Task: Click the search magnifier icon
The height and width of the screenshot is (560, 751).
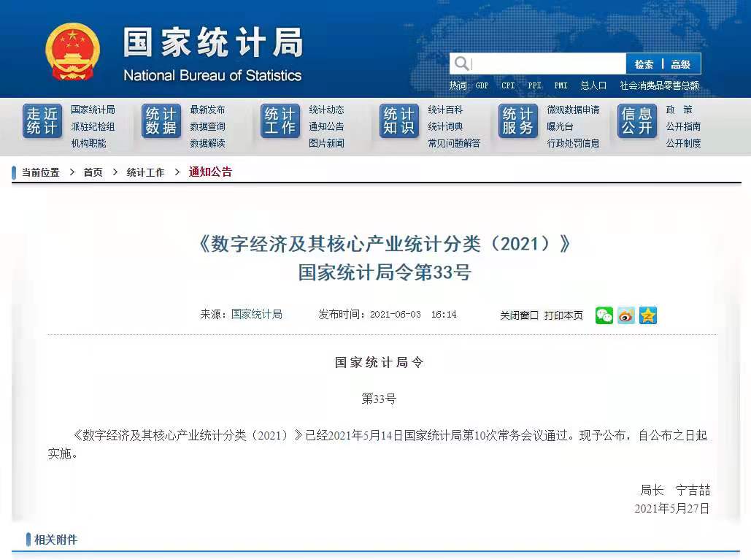Action: (461, 64)
